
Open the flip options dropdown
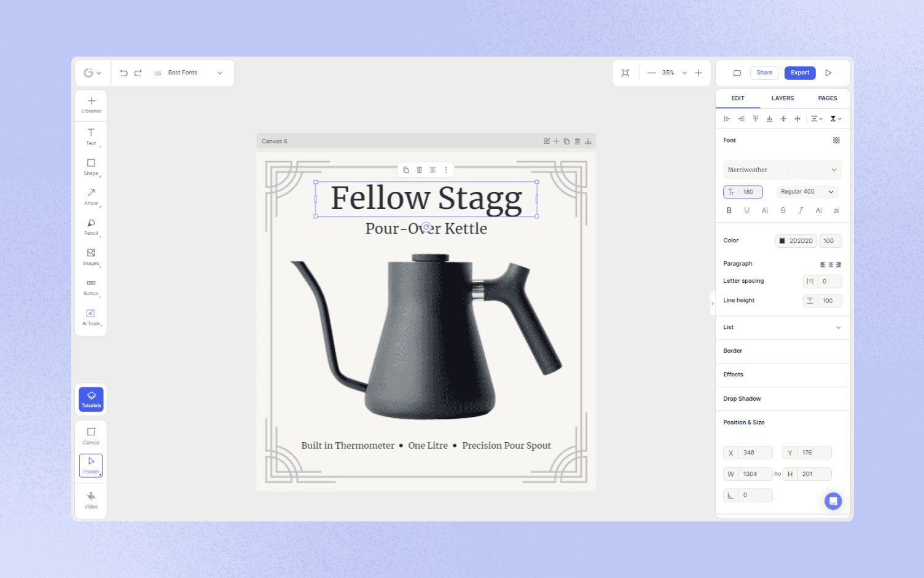836,119
